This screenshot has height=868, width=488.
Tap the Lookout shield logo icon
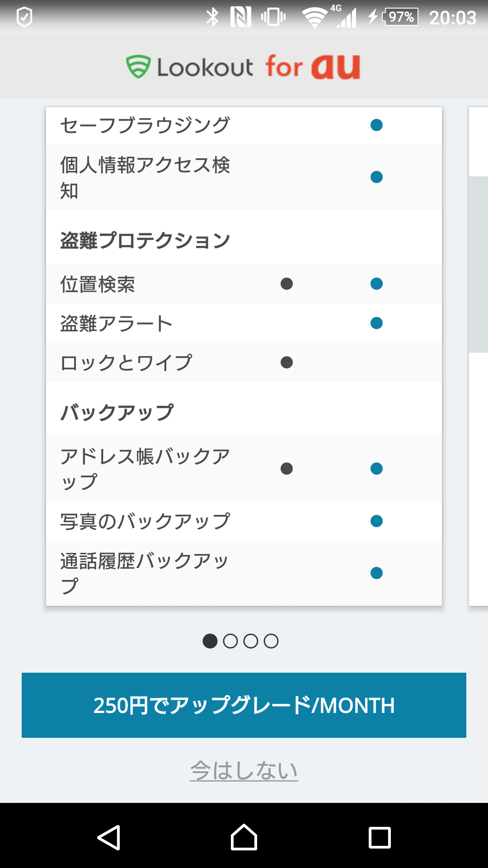[138, 67]
